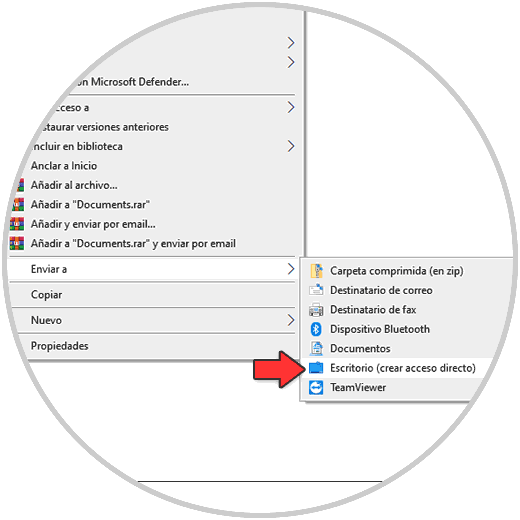
Task: Click the Documentos document icon
Action: 316,348
